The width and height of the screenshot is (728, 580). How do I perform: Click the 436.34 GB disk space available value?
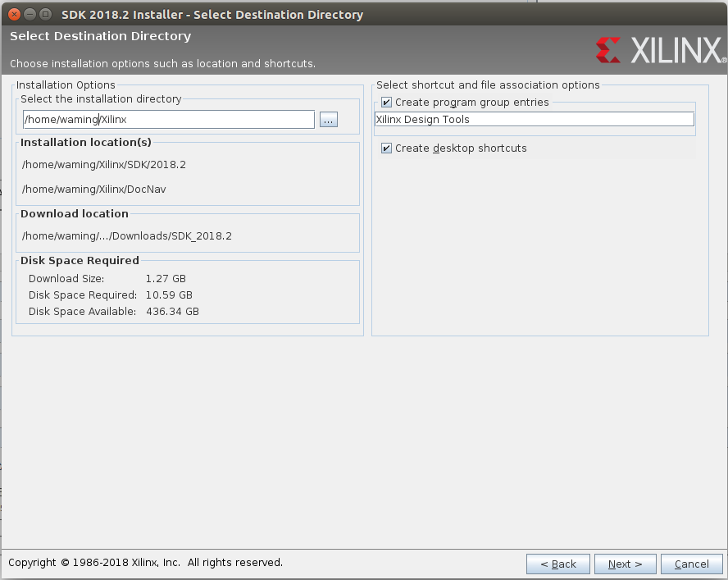point(172,312)
